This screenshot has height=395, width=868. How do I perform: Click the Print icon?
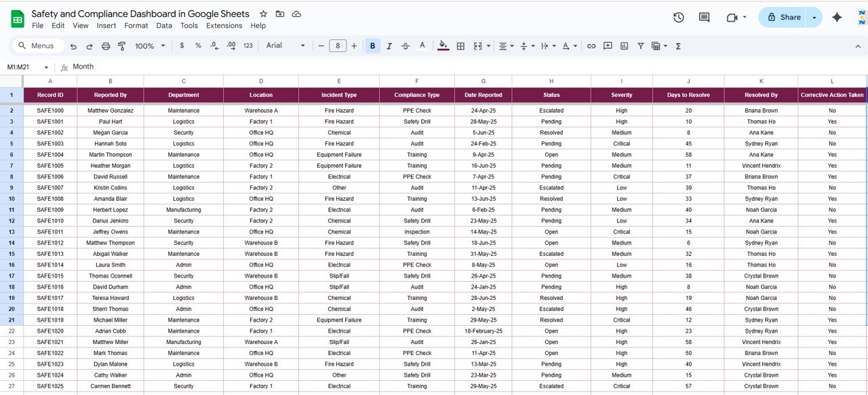click(106, 46)
